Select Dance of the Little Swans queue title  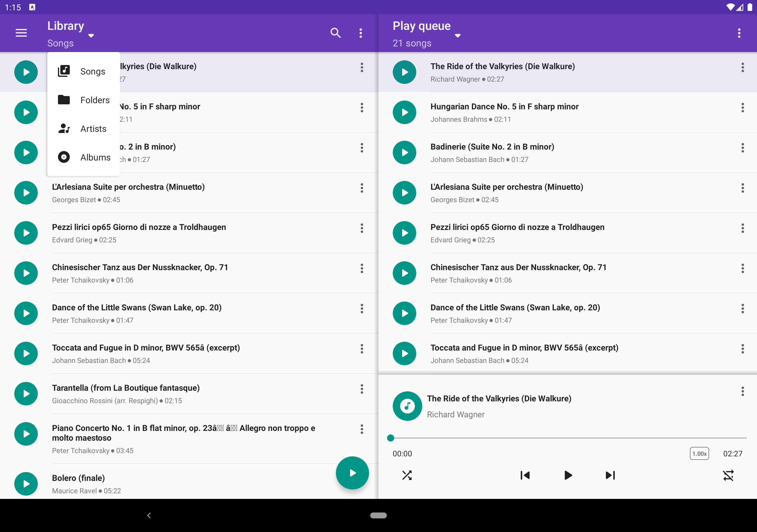[x=515, y=308]
